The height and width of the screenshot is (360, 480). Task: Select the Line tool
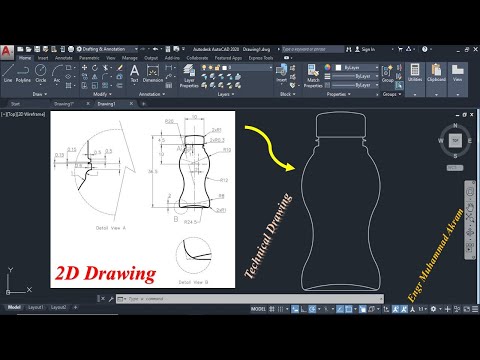point(8,73)
